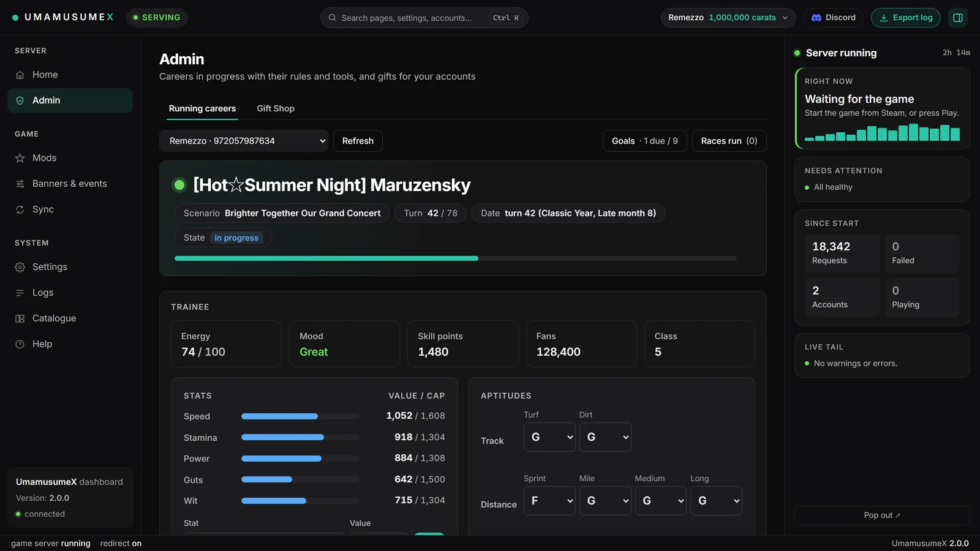This screenshot has width=980, height=551.
Task: Open Mods via its star icon
Action: coord(20,158)
